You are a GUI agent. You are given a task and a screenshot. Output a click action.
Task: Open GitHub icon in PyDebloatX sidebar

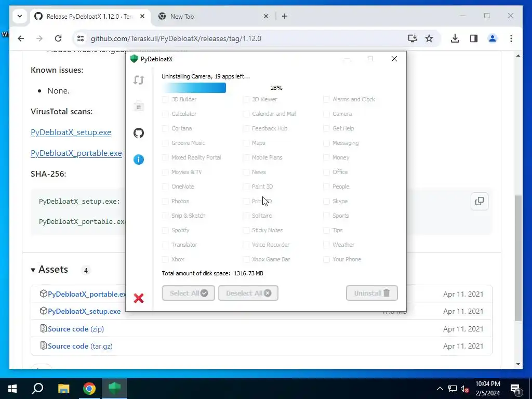[138, 132]
